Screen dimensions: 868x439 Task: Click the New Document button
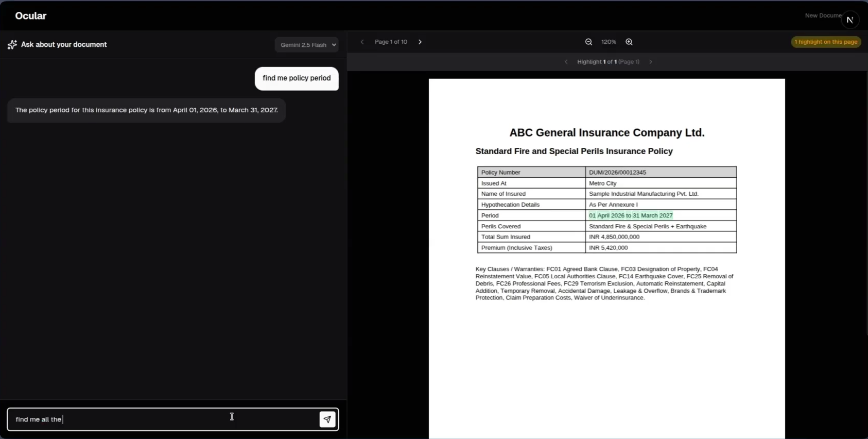coord(823,15)
